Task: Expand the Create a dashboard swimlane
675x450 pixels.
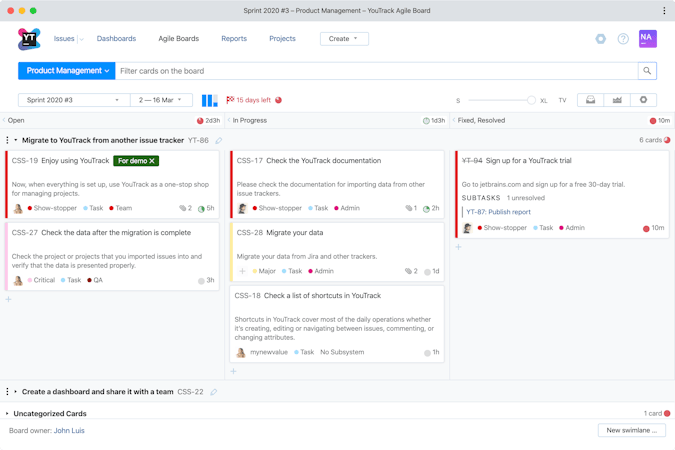Action: click(16, 391)
